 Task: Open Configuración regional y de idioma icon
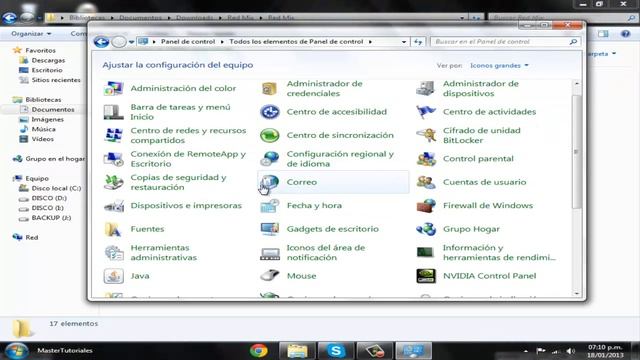point(269,159)
